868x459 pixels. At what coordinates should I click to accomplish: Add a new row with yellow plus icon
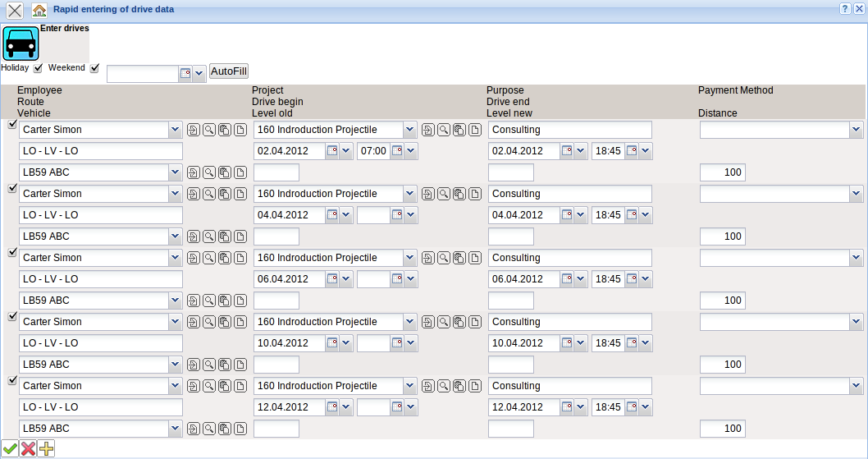click(x=47, y=448)
